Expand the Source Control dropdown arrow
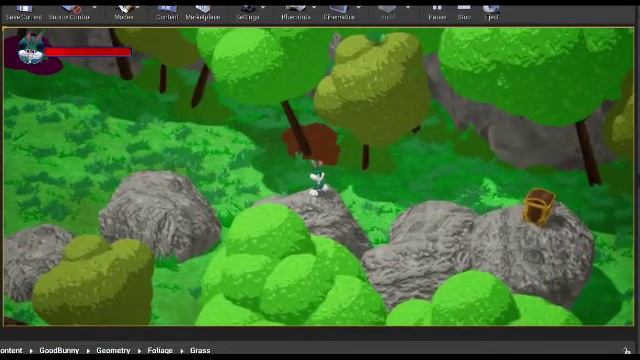 (x=95, y=7)
